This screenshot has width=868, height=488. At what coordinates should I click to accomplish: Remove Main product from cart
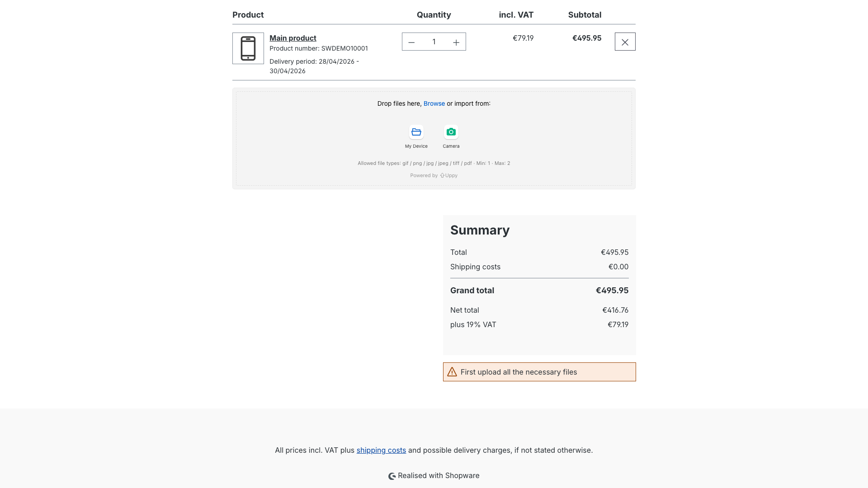625,42
